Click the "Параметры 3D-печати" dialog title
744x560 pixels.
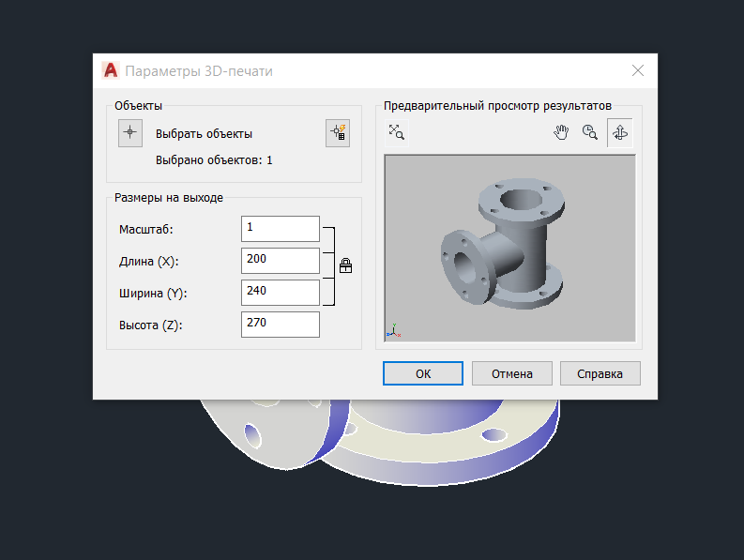click(x=199, y=71)
